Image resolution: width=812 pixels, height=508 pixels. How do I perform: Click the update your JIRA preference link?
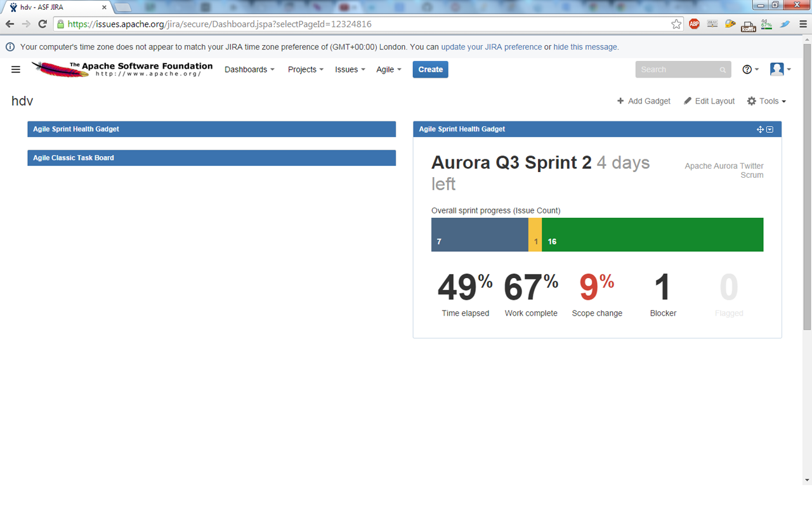492,47
